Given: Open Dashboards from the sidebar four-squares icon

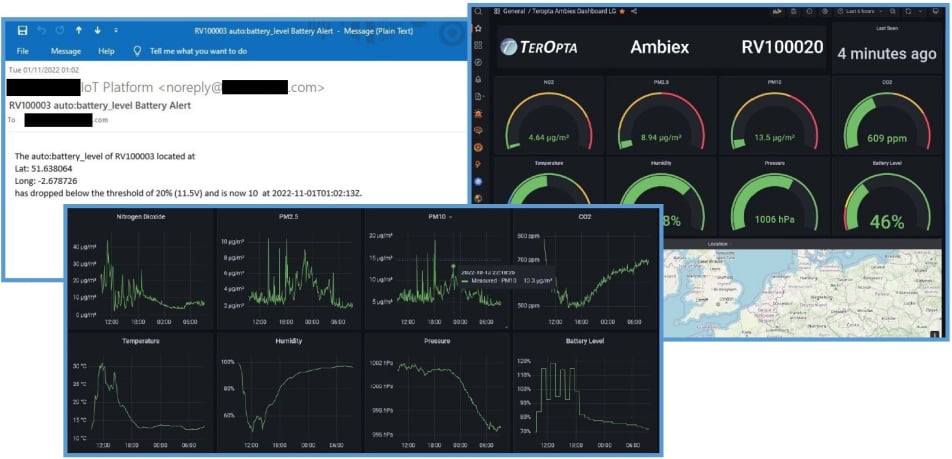Looking at the screenshot, I should point(478,45).
